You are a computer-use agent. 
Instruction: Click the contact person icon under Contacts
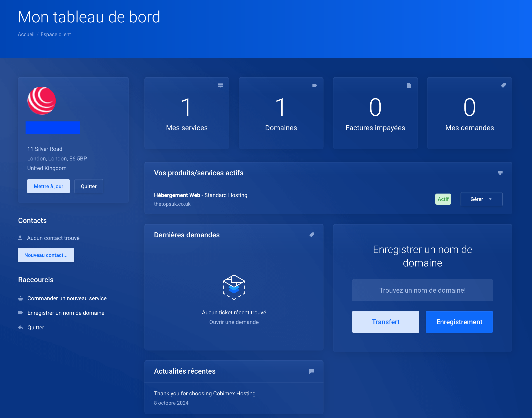(x=20, y=238)
